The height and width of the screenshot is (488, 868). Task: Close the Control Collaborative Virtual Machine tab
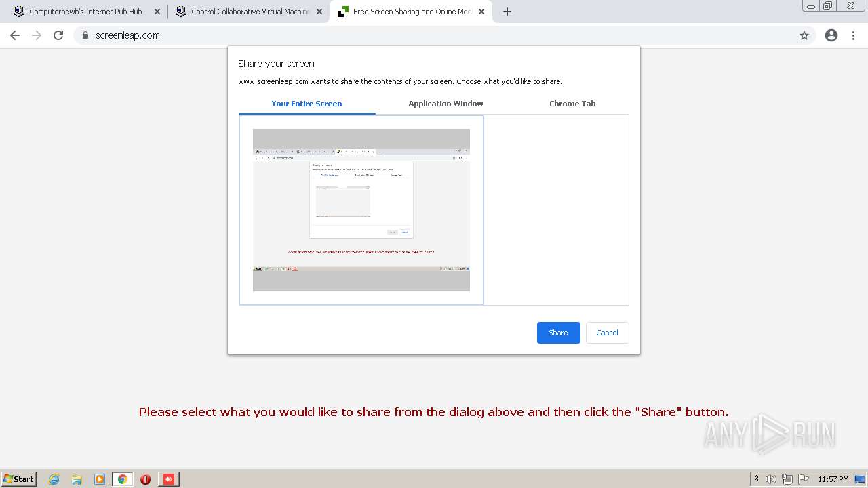point(319,12)
